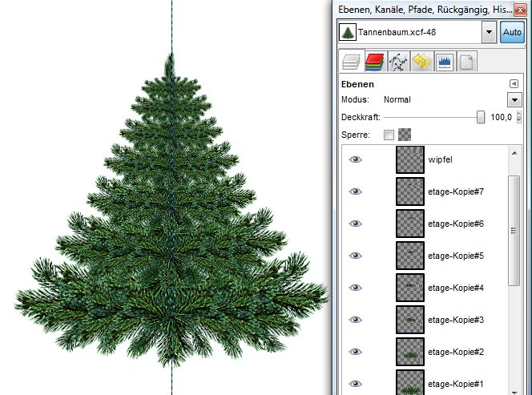Hide the etage-Kopie#6 layer

click(355, 224)
